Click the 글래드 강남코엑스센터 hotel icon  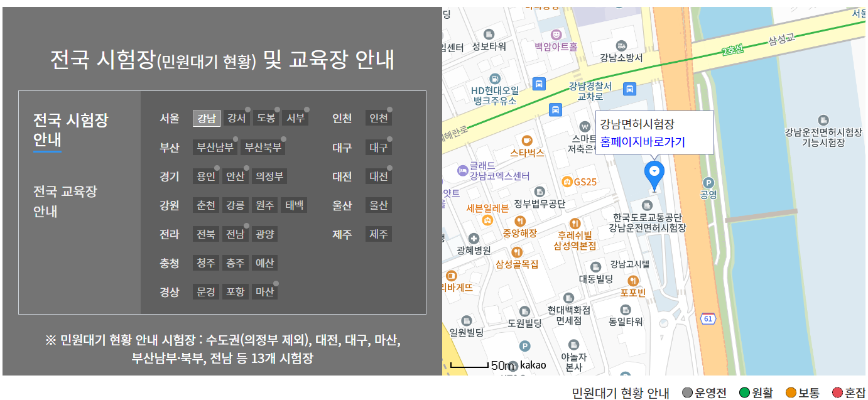tap(462, 170)
